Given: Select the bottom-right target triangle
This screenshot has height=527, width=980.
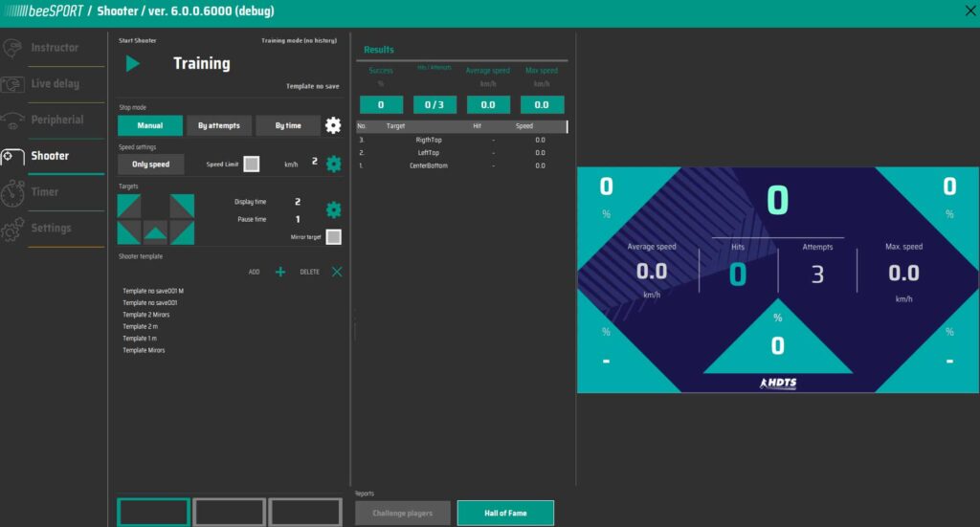Looking at the screenshot, I should [x=182, y=233].
